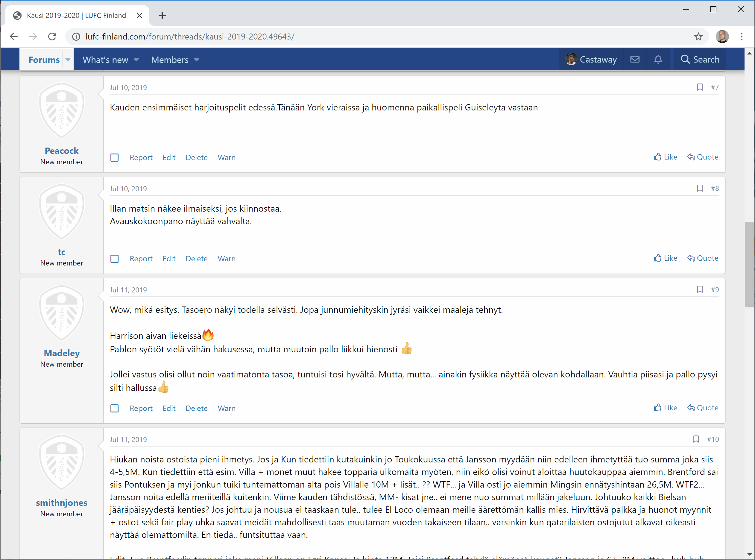Open the Chrome profile avatar
This screenshot has height=560, width=755.
click(x=722, y=37)
